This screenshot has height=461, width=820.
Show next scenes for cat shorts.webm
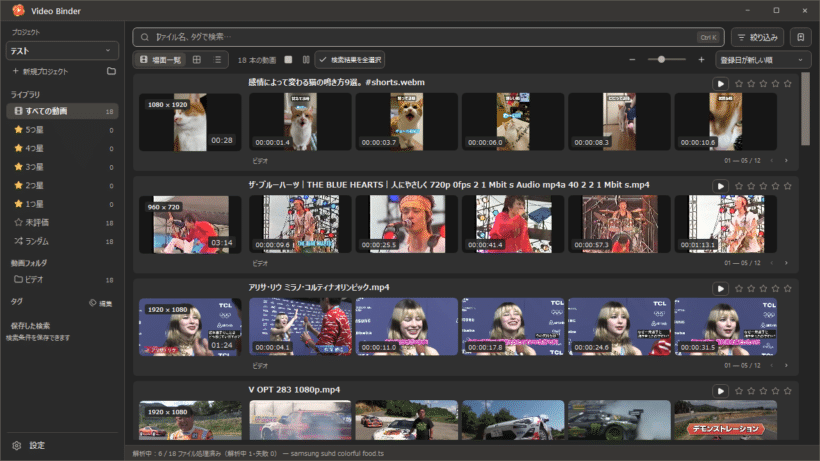(x=786, y=160)
